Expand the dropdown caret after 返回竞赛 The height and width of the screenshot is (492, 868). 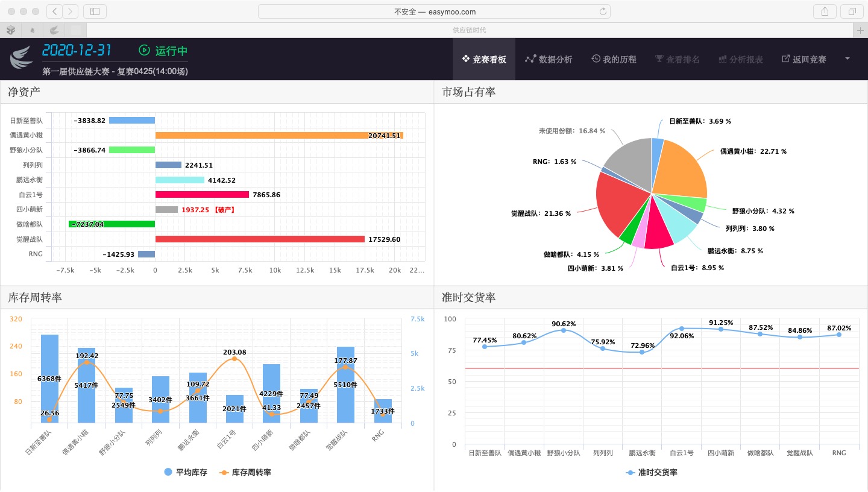click(x=848, y=58)
